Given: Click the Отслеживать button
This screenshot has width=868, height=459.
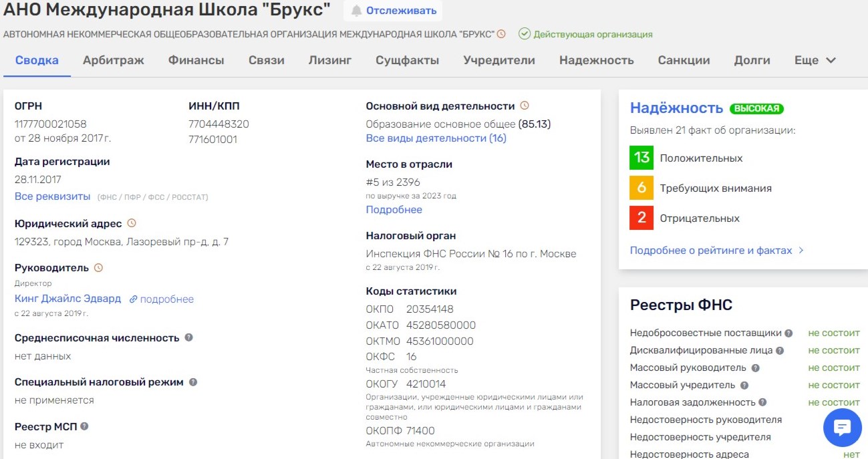Looking at the screenshot, I should (393, 11).
